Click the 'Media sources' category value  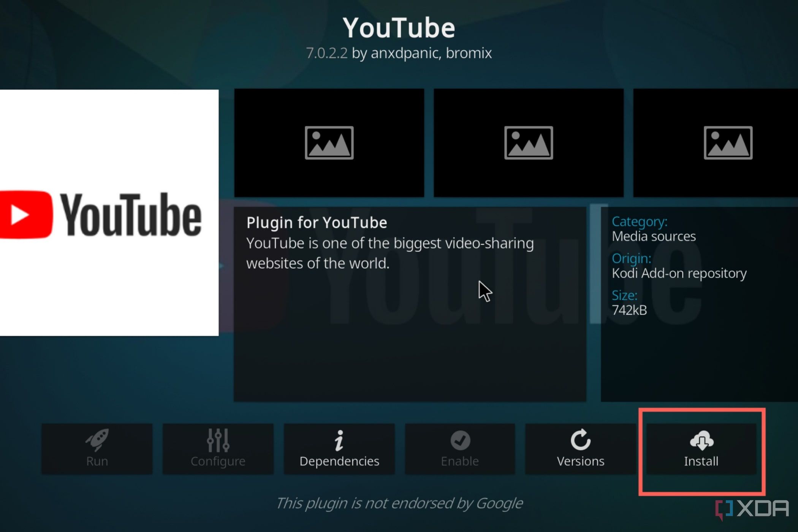[x=654, y=236]
